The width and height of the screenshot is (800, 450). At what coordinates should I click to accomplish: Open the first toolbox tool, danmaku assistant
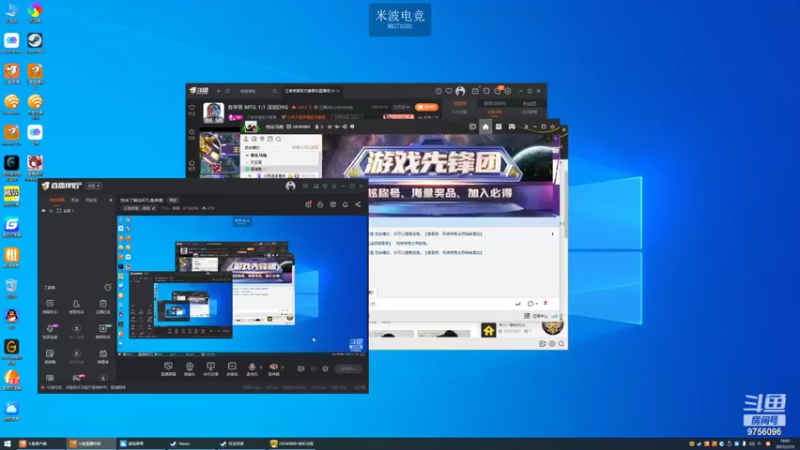(x=50, y=306)
